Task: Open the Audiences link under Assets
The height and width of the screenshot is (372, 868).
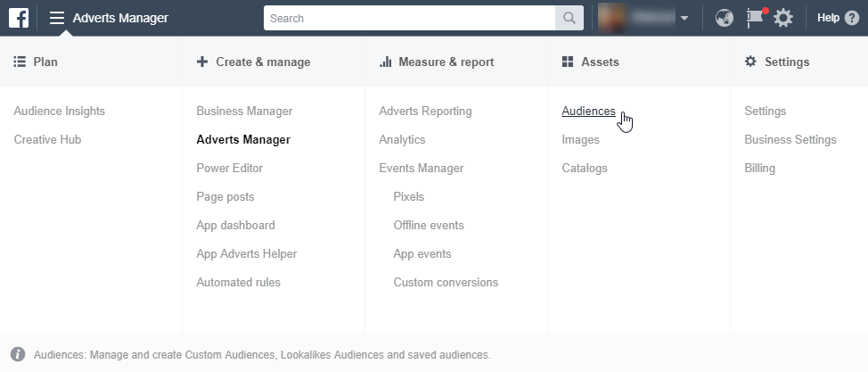Action: coord(588,112)
